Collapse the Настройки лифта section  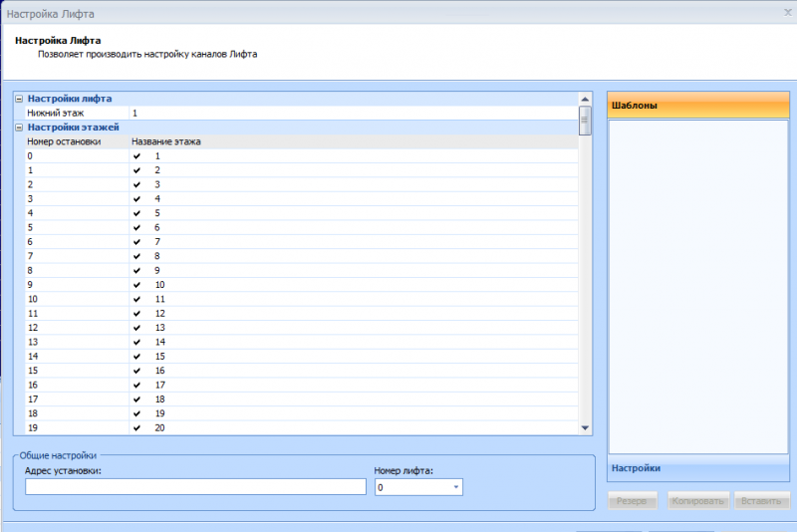click(19, 99)
